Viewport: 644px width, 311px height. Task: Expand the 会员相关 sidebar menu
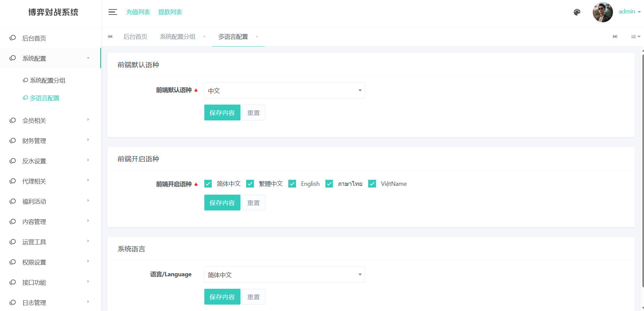(51, 120)
